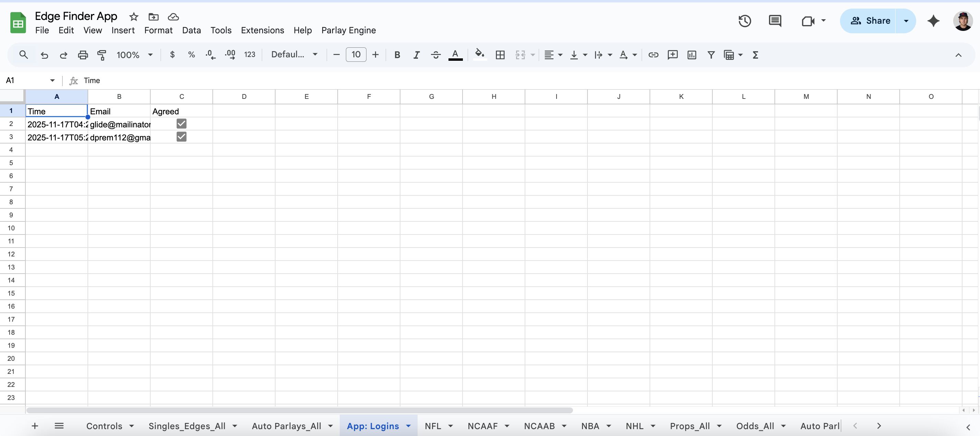Click the paint format roller icon
Viewport: 980px width, 436px height.
102,55
